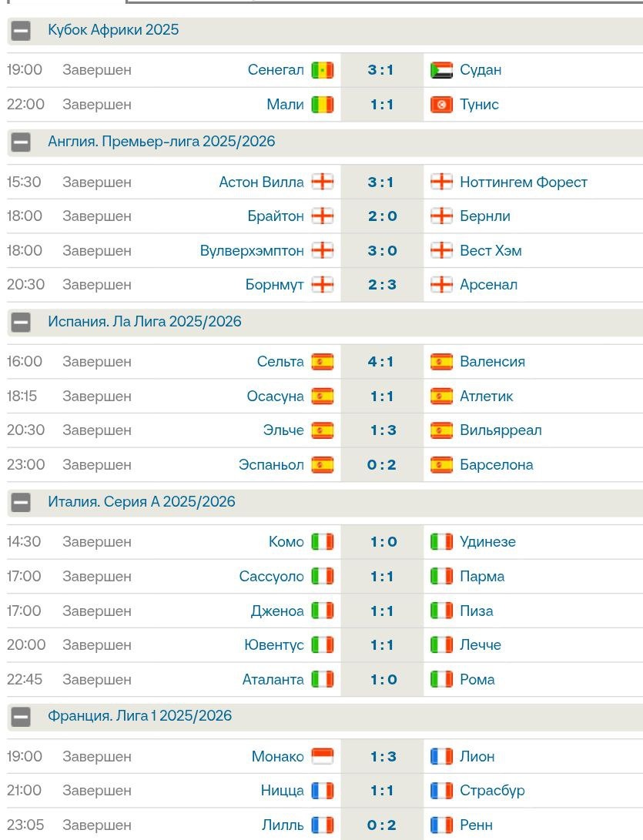This screenshot has height=840, width=643.
Task: Click the Sudan flag icon
Action: tap(441, 70)
